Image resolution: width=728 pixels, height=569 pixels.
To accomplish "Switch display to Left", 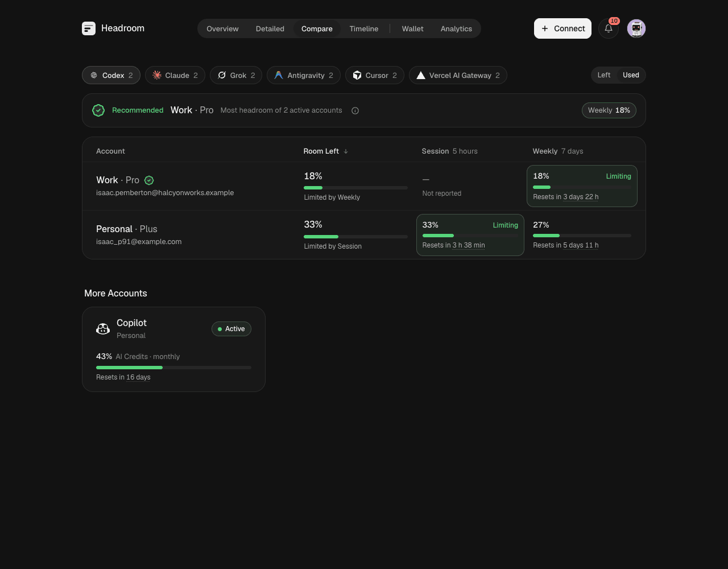I will point(604,75).
